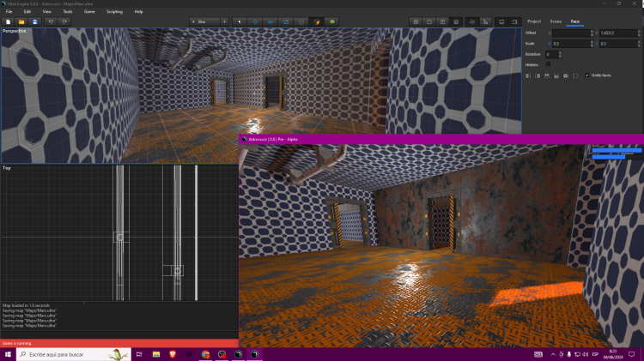Switch to the Scene tab
The width and height of the screenshot is (644, 361).
coord(556,21)
